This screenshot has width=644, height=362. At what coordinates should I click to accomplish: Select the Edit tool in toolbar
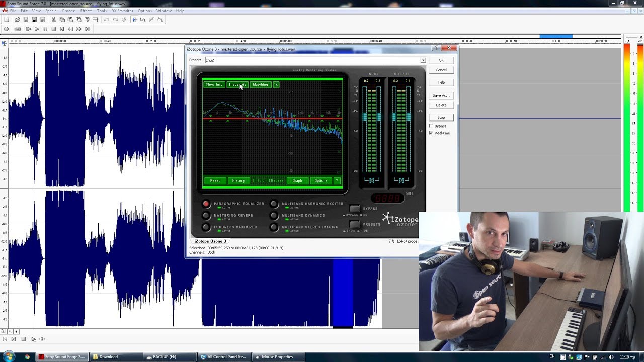tap(135, 20)
